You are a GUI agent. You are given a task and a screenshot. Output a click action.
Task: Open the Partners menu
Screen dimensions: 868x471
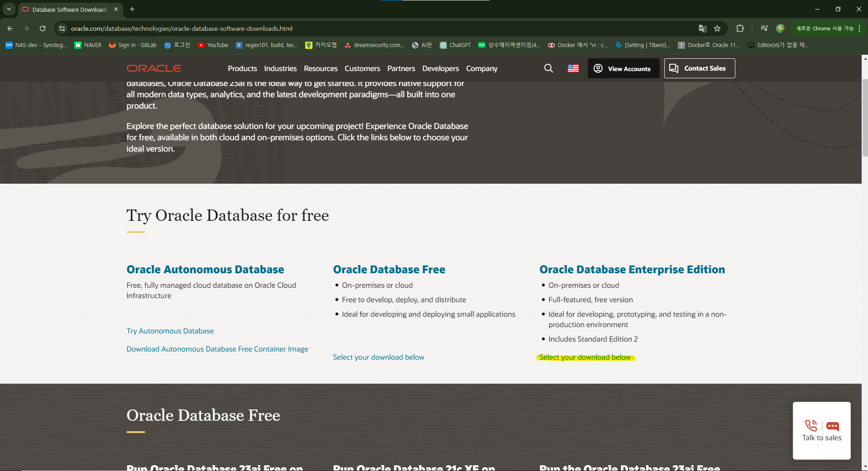[401, 68]
